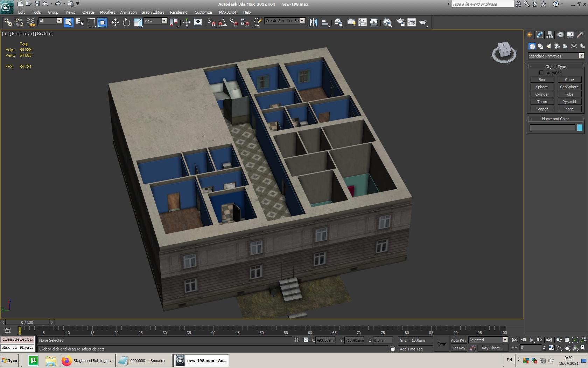Select the Select and Link tool
This screenshot has width=588, height=368.
point(8,22)
